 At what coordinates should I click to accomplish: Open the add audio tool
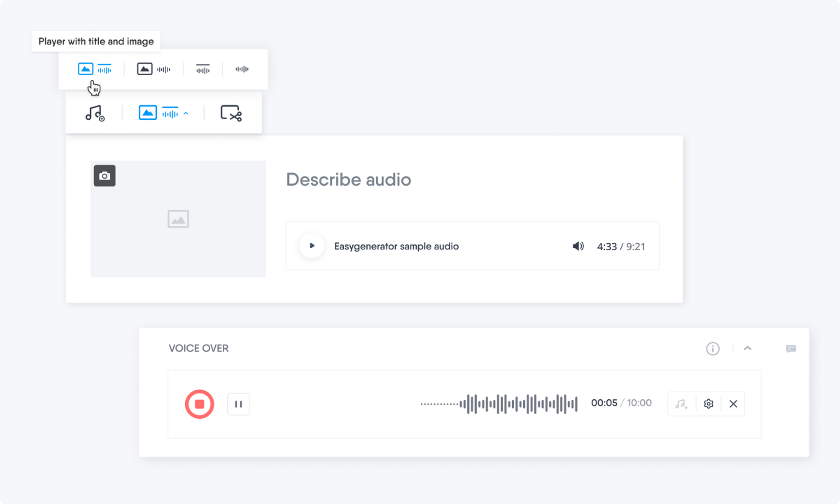95,112
